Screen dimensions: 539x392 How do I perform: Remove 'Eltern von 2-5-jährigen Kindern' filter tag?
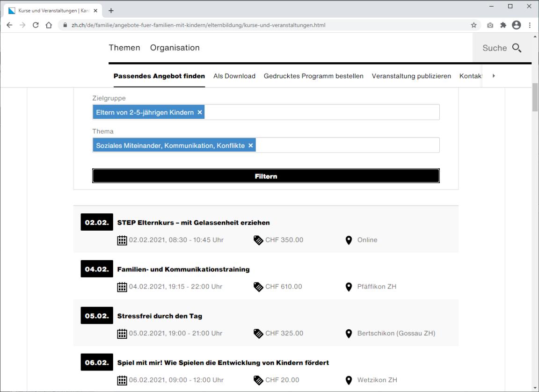(200, 112)
